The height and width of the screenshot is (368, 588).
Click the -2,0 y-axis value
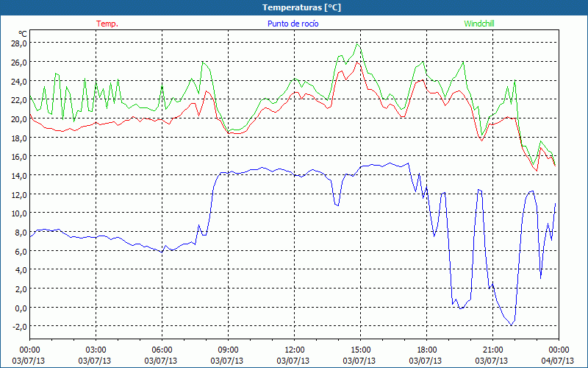[x=20, y=327]
